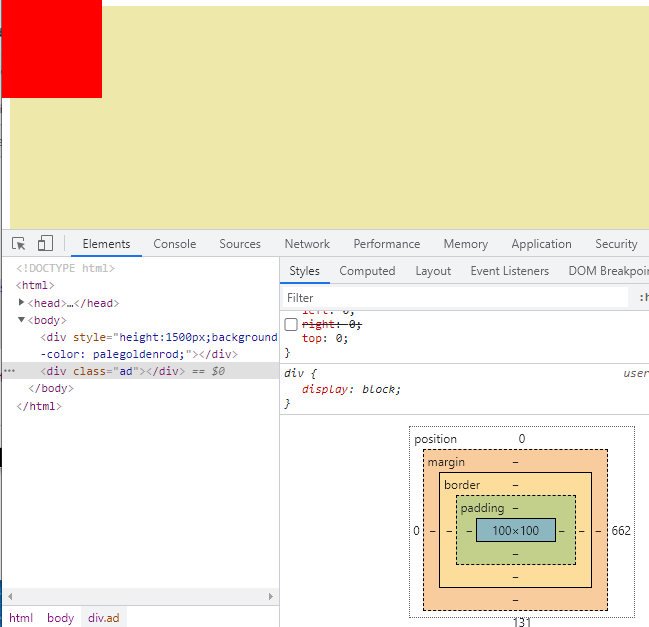649x627 pixels.
Task: Click the 100×100 content box in box model
Action: pos(515,531)
